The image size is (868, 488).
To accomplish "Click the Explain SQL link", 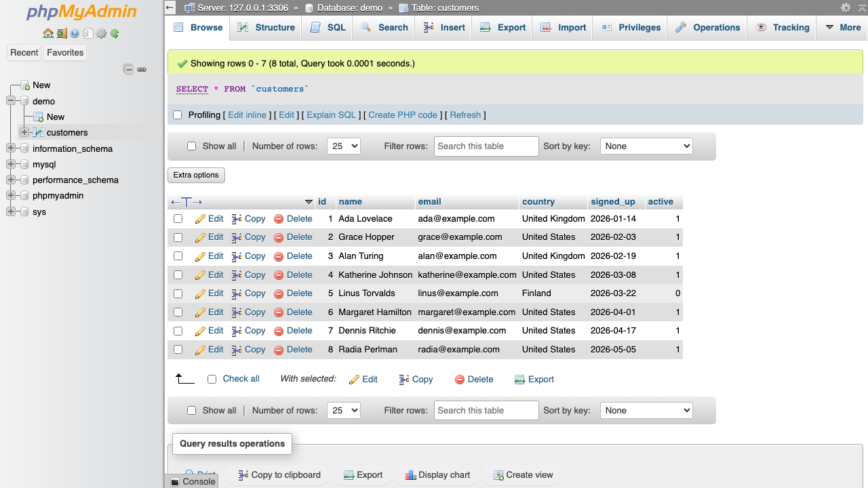I will click(x=332, y=115).
